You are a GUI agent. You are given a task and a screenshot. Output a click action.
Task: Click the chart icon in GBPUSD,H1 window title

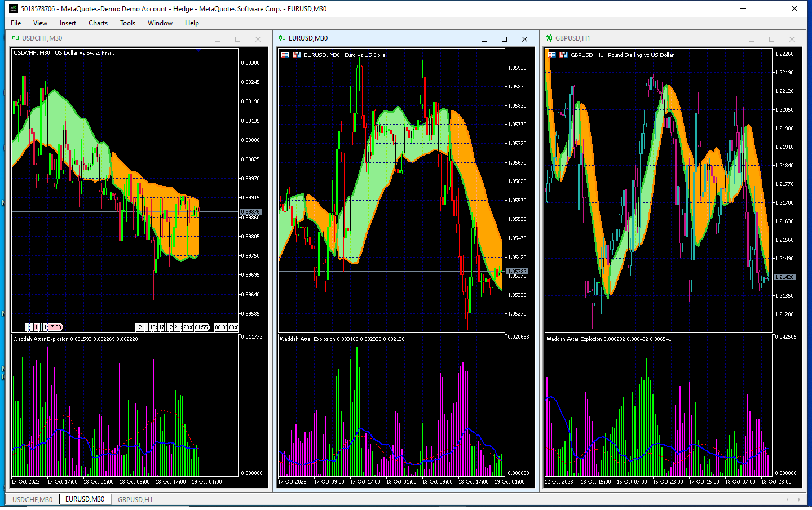pos(549,38)
